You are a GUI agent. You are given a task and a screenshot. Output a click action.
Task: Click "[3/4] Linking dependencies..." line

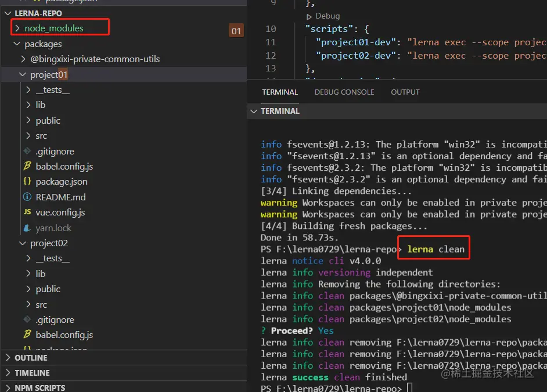(x=336, y=191)
